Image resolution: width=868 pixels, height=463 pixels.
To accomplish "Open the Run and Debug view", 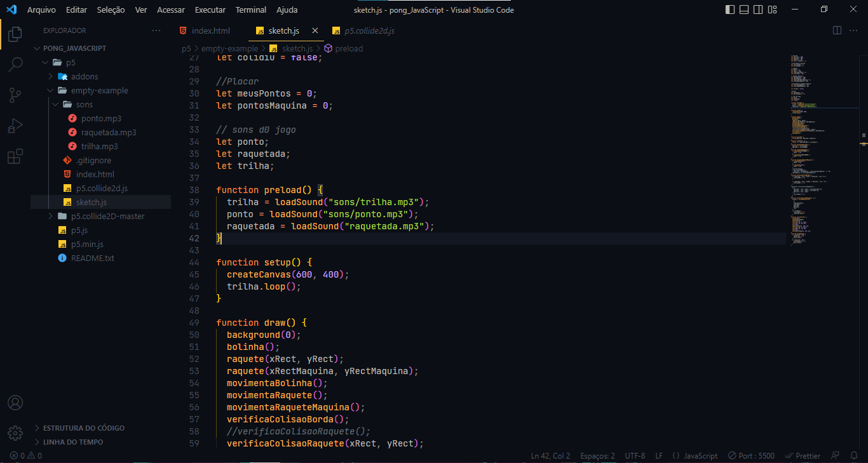I will click(x=15, y=126).
